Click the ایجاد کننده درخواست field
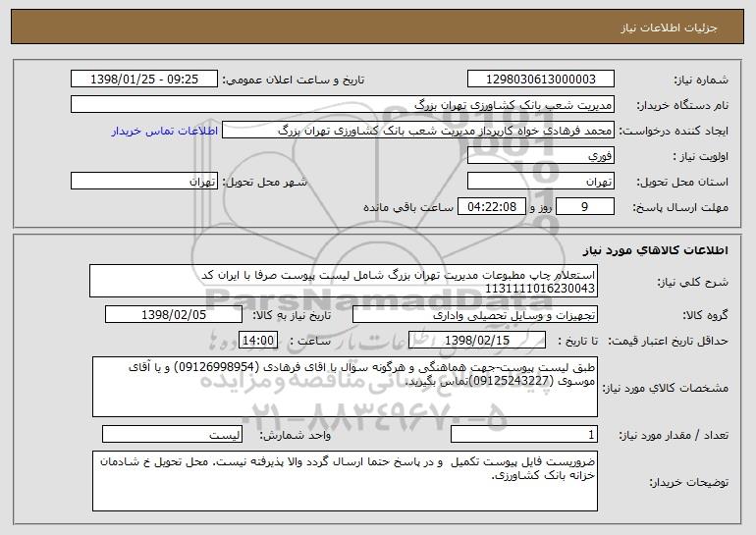 click(418, 131)
